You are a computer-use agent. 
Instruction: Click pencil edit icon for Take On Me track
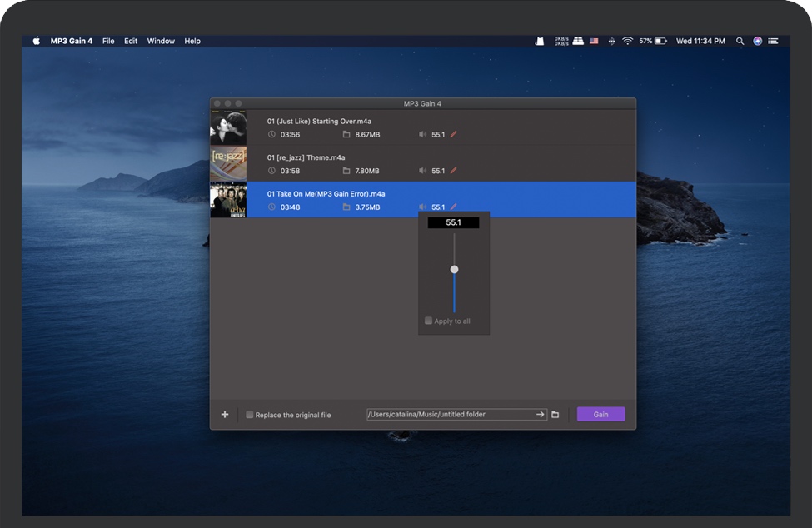point(454,207)
